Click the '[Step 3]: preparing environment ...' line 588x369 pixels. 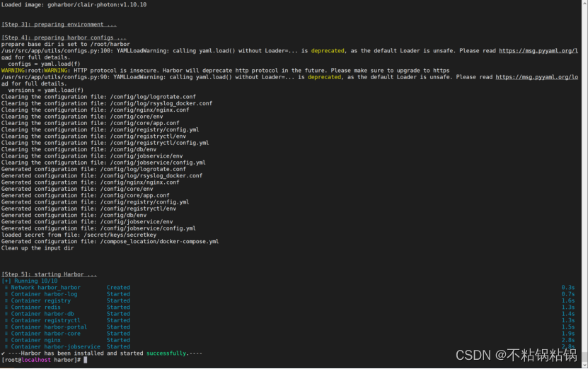click(x=59, y=24)
